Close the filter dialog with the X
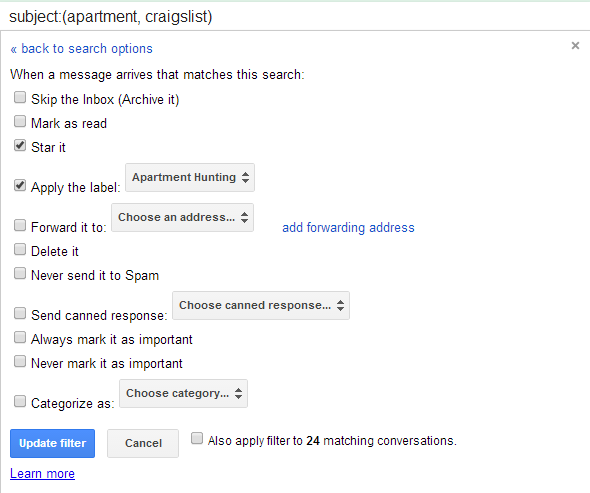The height and width of the screenshot is (493, 590). coord(575,46)
